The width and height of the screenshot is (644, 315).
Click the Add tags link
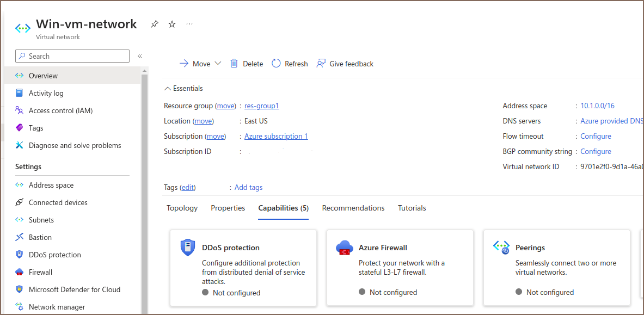248,187
